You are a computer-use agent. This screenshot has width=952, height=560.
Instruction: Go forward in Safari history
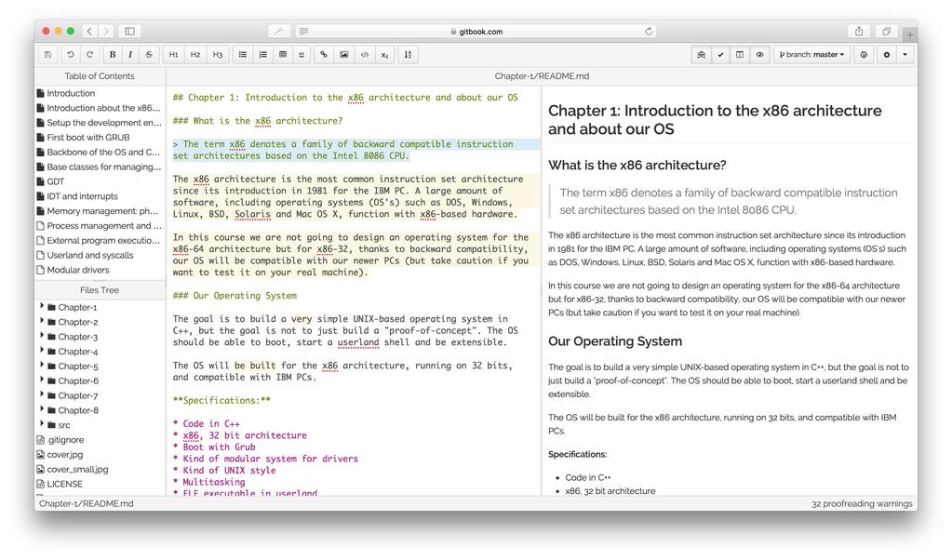coord(106,31)
